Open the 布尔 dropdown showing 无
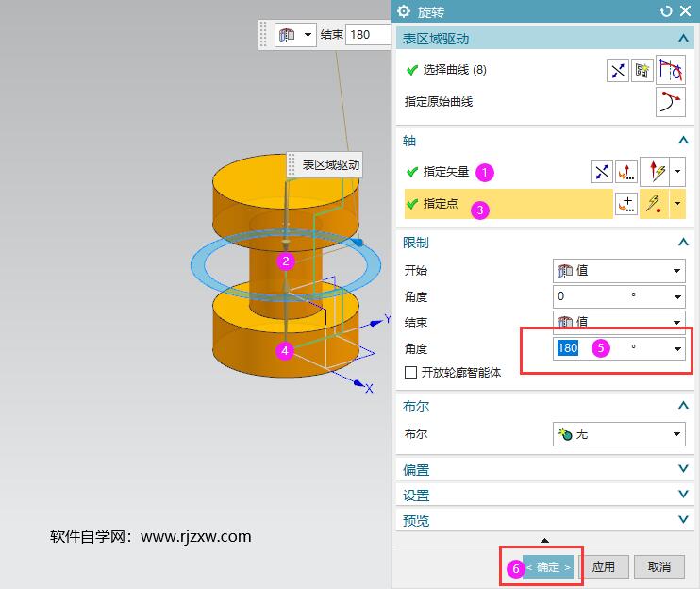Viewport: 700px width, 589px height. point(619,433)
